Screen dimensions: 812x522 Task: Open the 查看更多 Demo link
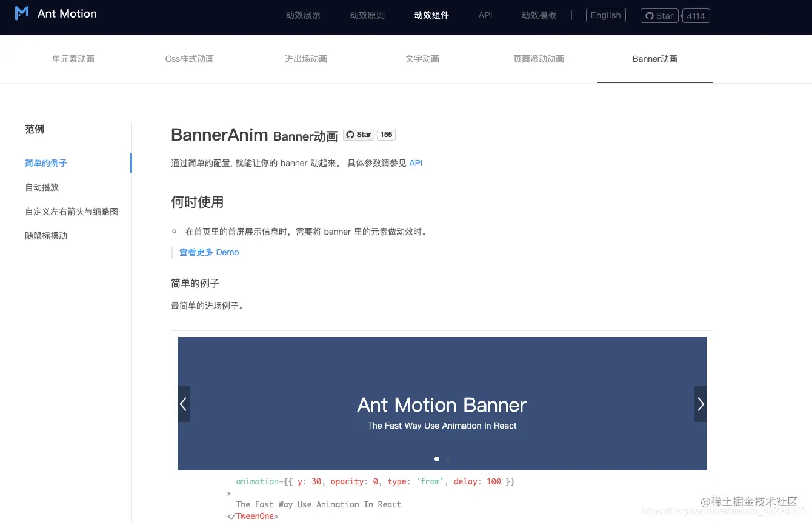click(208, 252)
